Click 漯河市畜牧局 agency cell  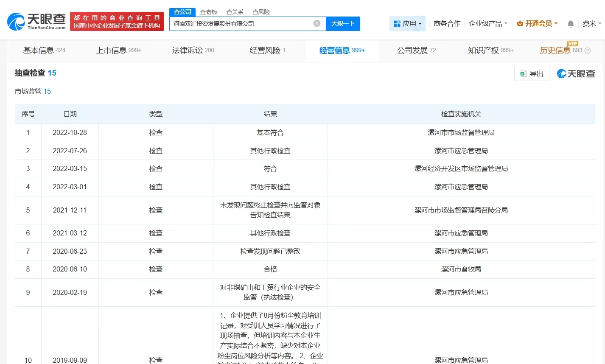461,269
